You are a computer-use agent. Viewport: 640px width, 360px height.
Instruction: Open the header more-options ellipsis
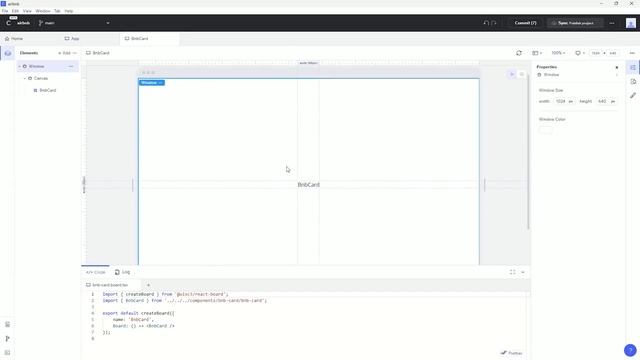click(x=612, y=23)
